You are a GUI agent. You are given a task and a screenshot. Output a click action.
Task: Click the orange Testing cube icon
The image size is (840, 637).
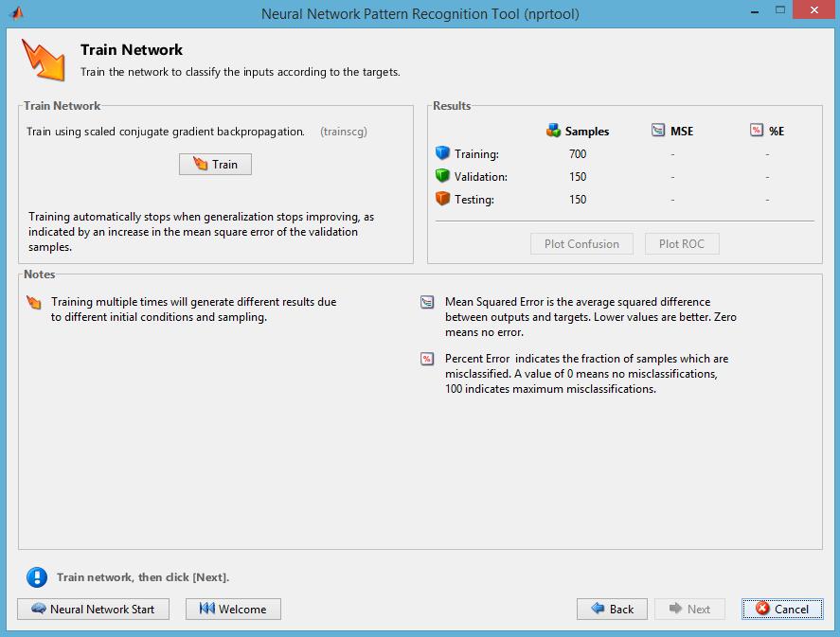pos(442,199)
